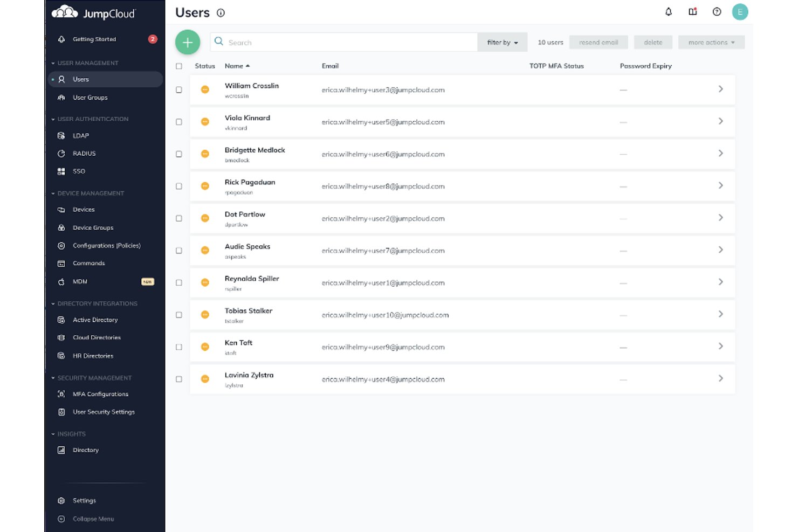Screen dimensions: 798x532
Task: Click into the user Search field
Action: click(344, 43)
